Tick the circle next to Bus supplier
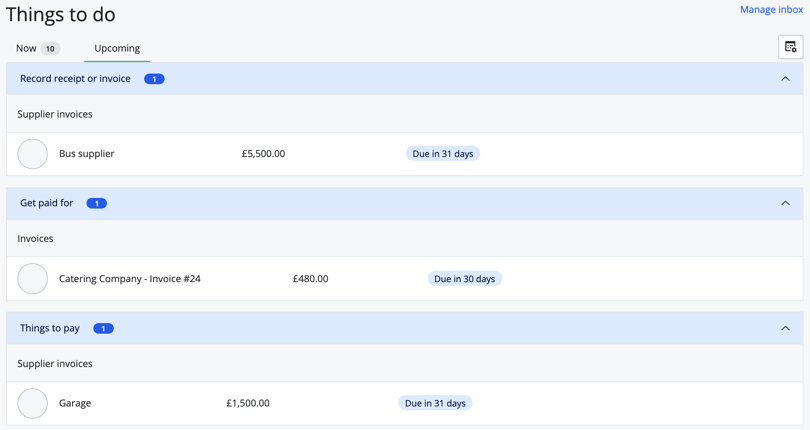The width and height of the screenshot is (810, 430). coord(33,154)
